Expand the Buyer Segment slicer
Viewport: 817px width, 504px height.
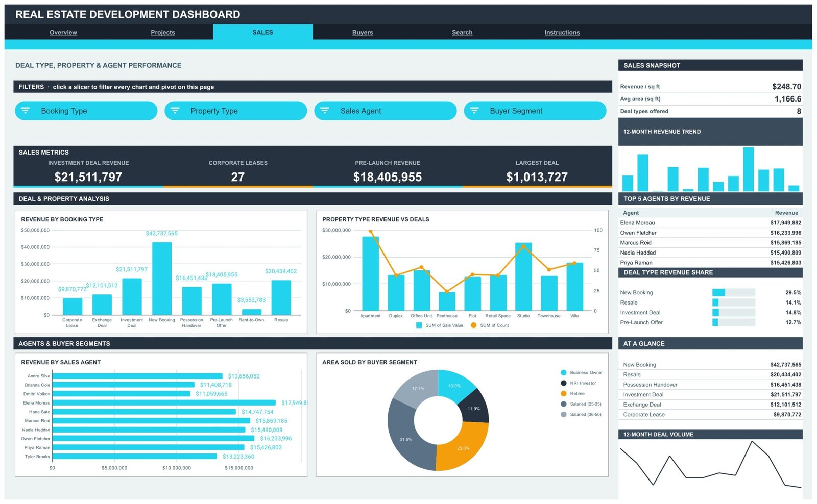tap(535, 111)
